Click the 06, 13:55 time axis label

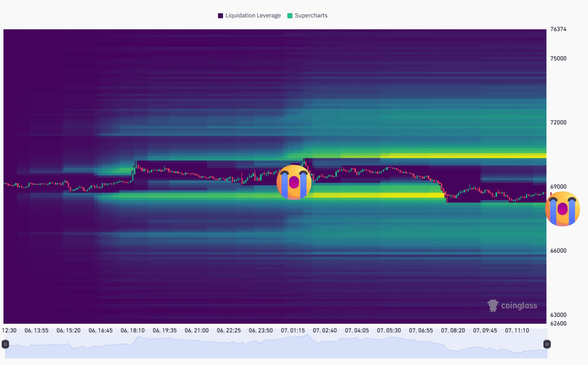coord(36,331)
